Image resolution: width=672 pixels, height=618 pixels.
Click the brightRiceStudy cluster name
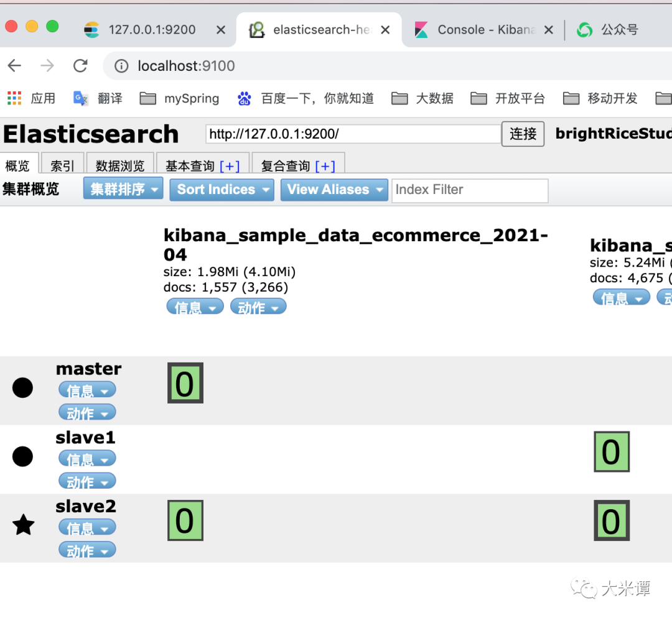tap(614, 134)
